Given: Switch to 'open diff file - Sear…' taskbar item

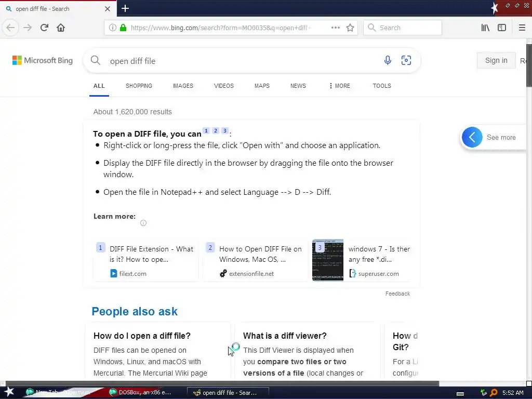Looking at the screenshot, I should [x=228, y=393].
